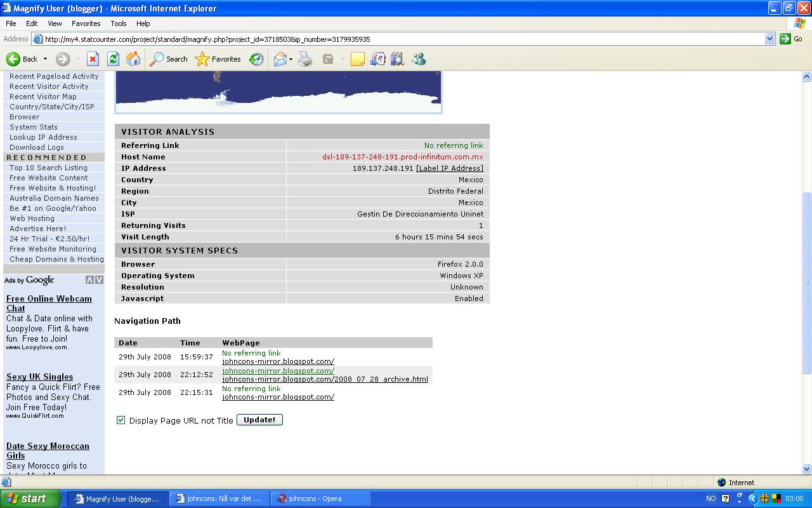
Task: Click the Label IP Address link
Action: [x=450, y=168]
